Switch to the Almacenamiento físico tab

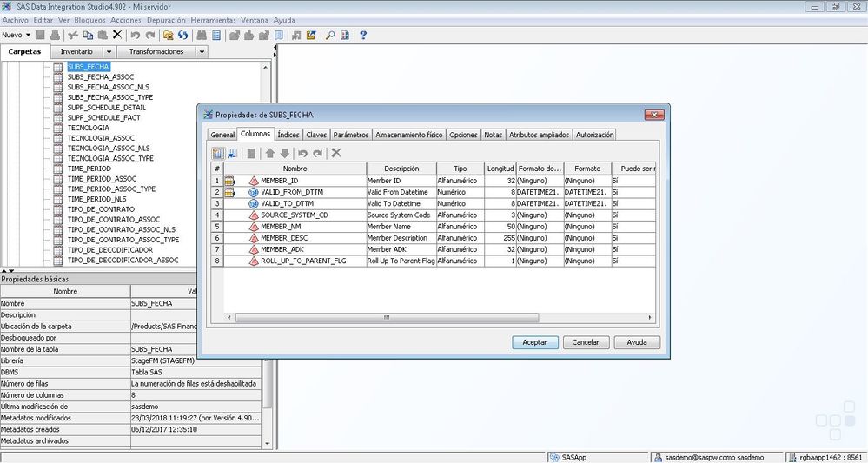tap(409, 135)
